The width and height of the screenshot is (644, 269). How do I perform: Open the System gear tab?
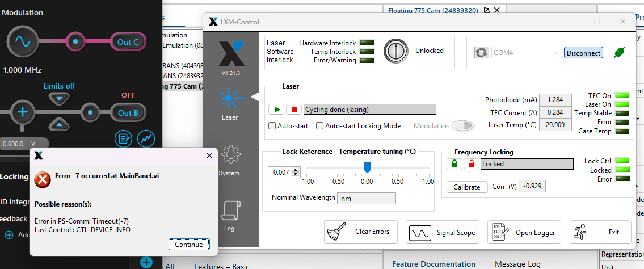230,160
